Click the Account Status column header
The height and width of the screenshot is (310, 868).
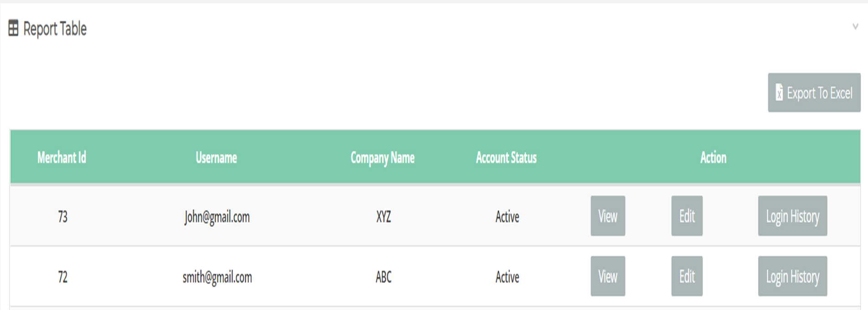pyautogui.click(x=506, y=158)
